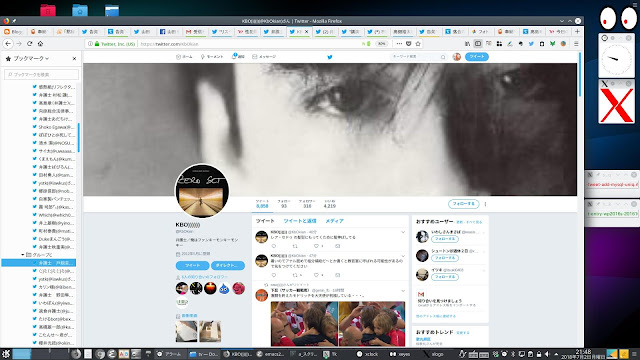Close the bookmarks sidebar

(74, 59)
